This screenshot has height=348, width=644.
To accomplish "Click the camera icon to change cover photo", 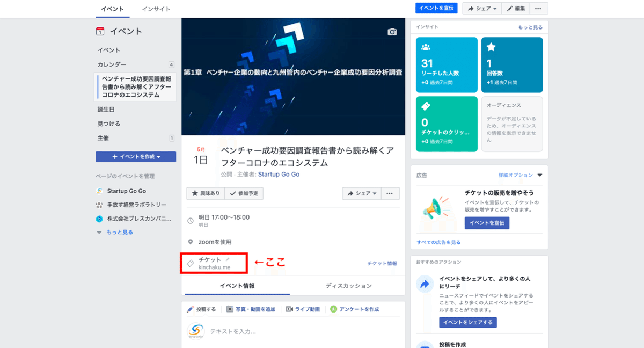I will pyautogui.click(x=392, y=32).
